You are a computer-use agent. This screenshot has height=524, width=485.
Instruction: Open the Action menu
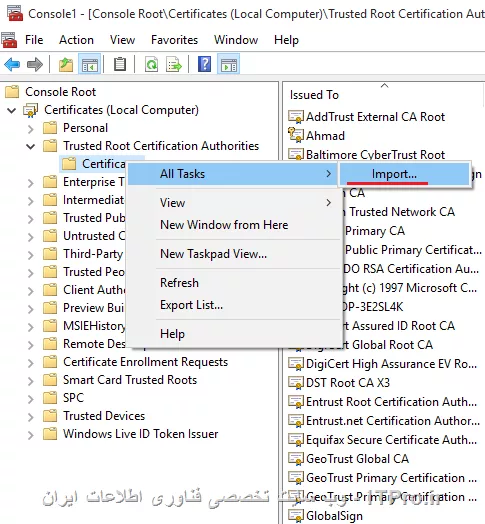pos(77,40)
